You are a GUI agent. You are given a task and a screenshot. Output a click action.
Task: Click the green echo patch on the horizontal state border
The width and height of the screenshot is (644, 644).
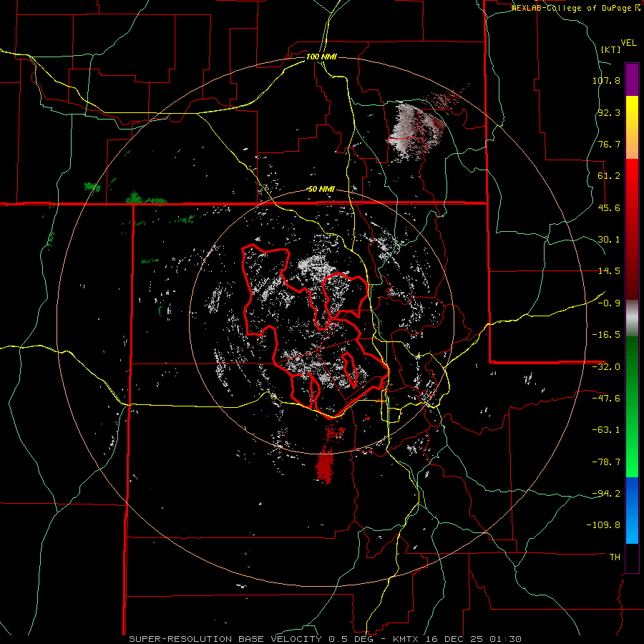pyautogui.click(x=146, y=198)
